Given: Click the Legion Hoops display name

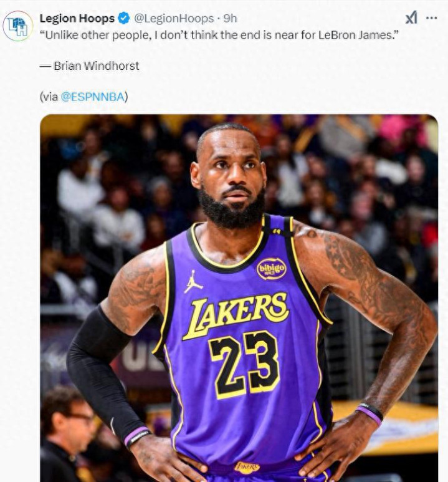Looking at the screenshot, I should coord(77,19).
